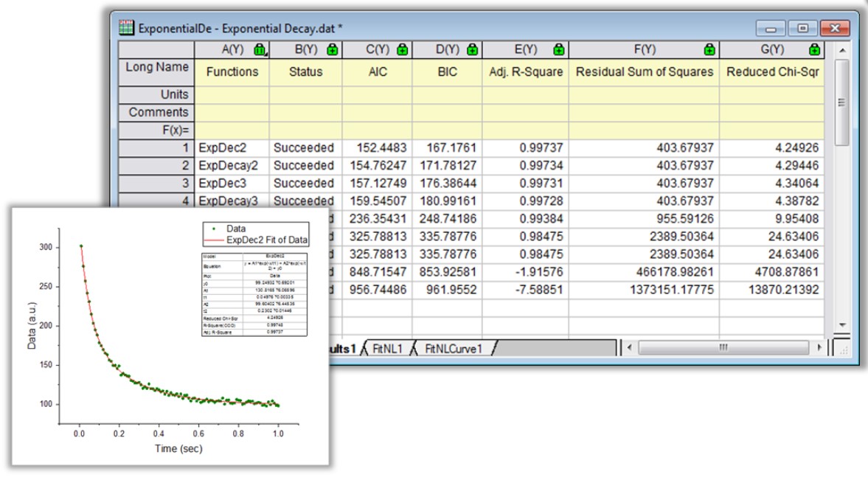Screen dimensions: 868x477
Task: Click the horizontal scrollbar left arrow
Action: tap(629, 347)
